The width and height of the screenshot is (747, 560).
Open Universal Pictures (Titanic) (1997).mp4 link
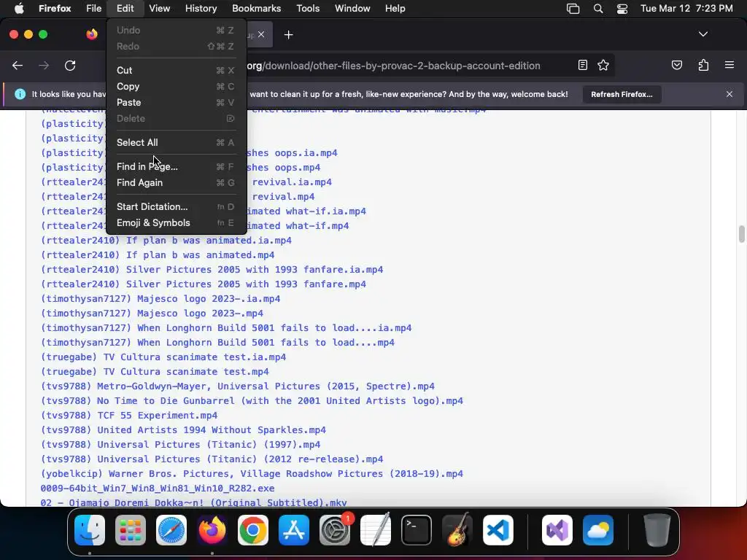point(181,445)
